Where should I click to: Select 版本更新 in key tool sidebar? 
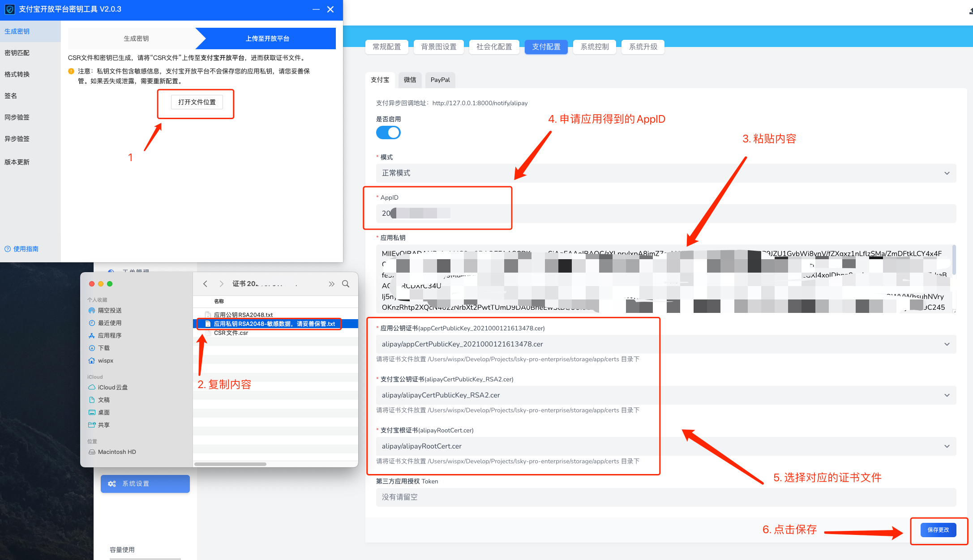click(x=30, y=162)
